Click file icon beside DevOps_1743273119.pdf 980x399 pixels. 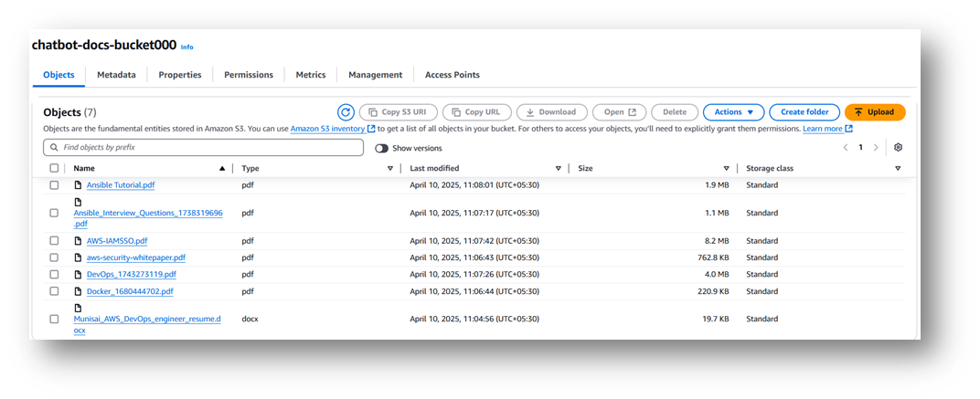(x=78, y=274)
